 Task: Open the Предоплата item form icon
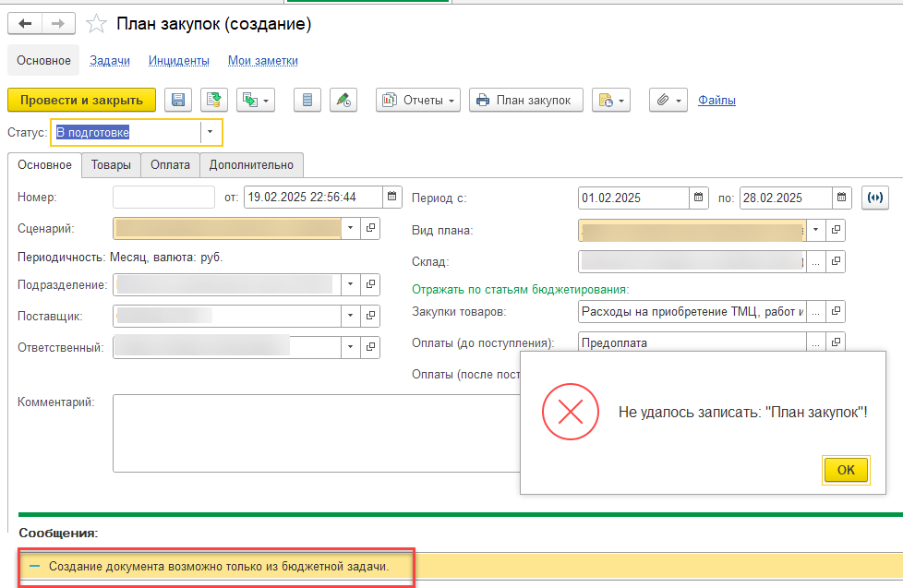pyautogui.click(x=835, y=342)
